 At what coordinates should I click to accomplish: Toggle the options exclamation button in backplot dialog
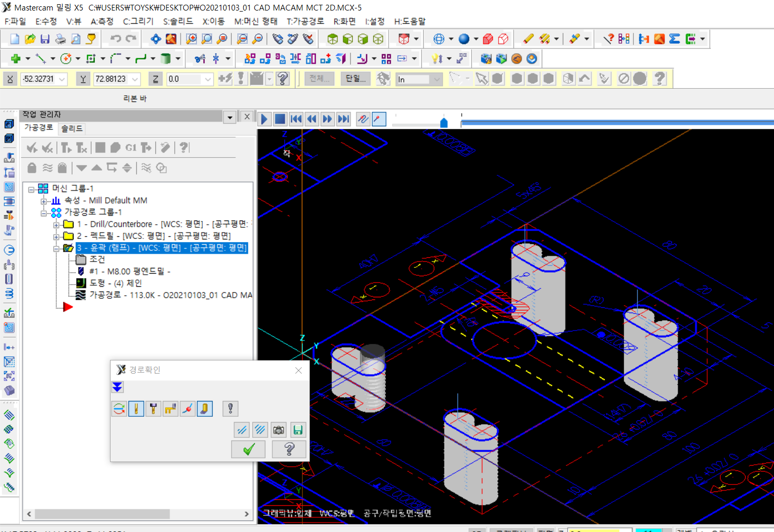[x=230, y=408]
